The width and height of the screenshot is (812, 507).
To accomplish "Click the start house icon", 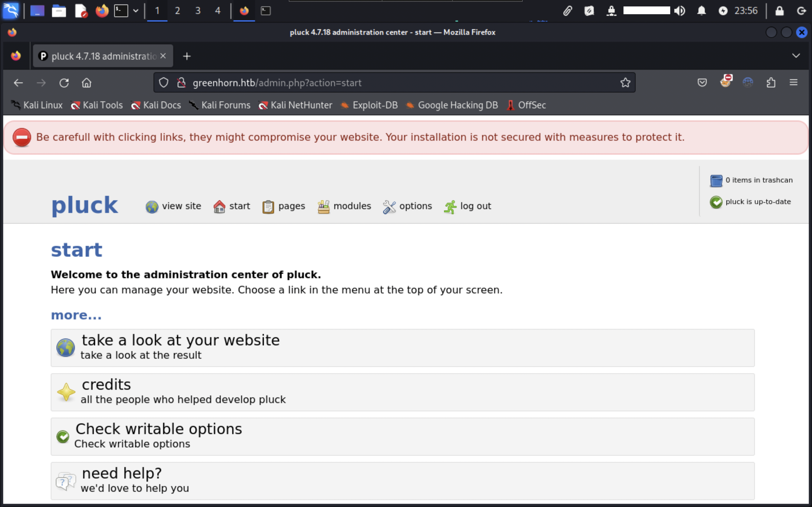I will point(219,207).
